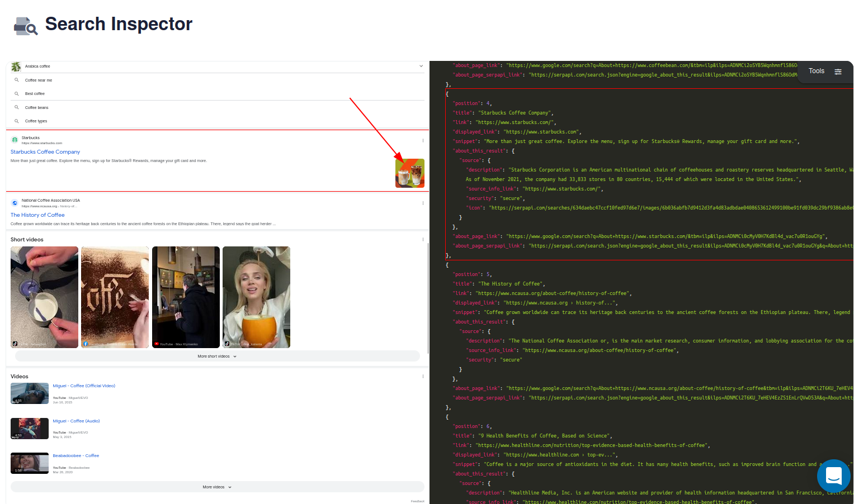Image resolution: width=854 pixels, height=504 pixels.
Task: Open the Starbucks Coffee Company link
Action: point(45,151)
